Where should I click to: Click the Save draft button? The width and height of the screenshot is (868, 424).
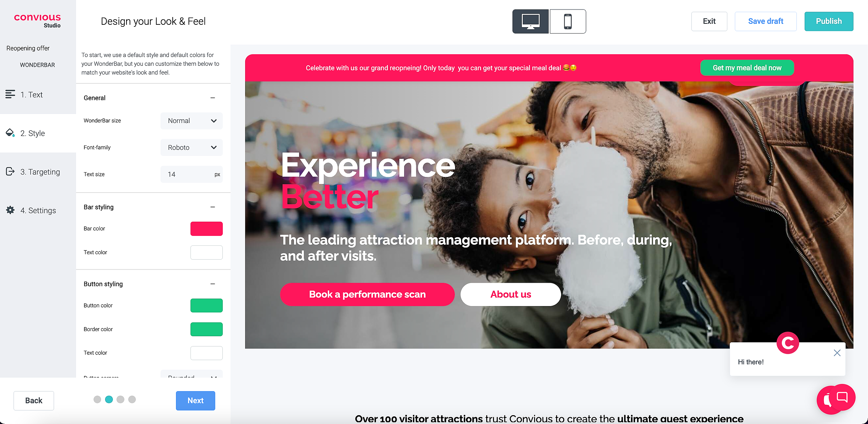pyautogui.click(x=766, y=21)
